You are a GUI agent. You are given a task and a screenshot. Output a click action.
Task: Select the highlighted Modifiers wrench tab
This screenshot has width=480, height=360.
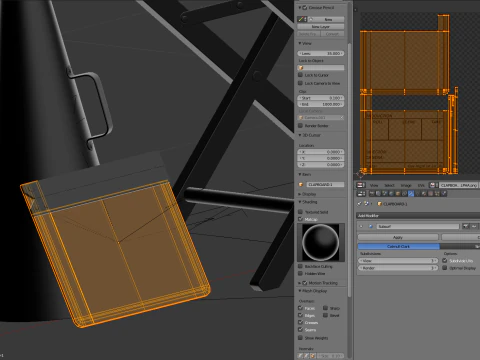pos(411,193)
